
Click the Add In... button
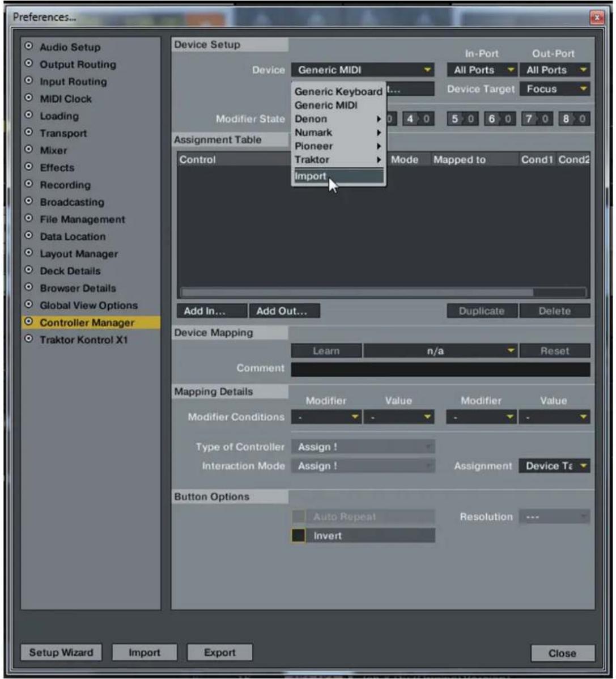tap(212, 311)
